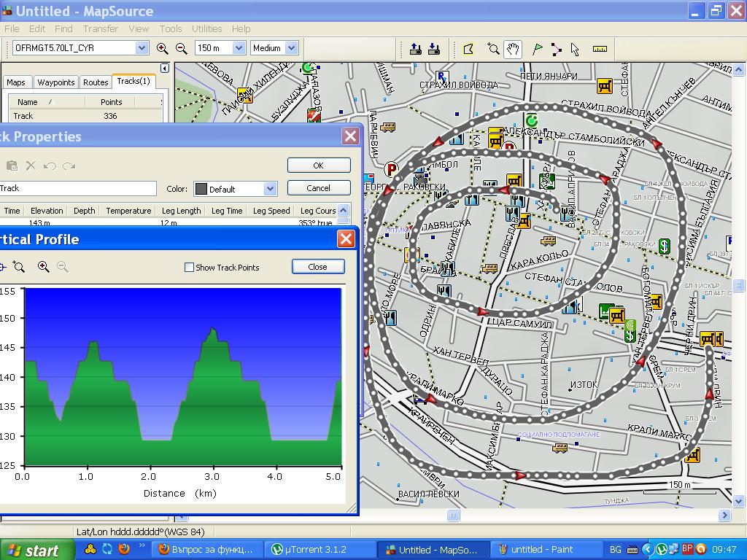The height and width of the screenshot is (560, 747).
Task: Click the zoom out magnifier in main toolbar
Action: 181,48
